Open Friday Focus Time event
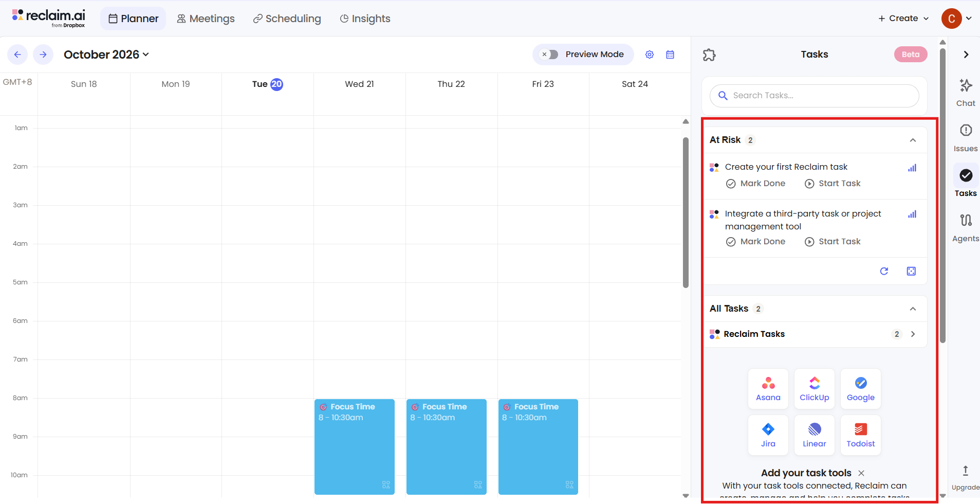 pos(538,446)
